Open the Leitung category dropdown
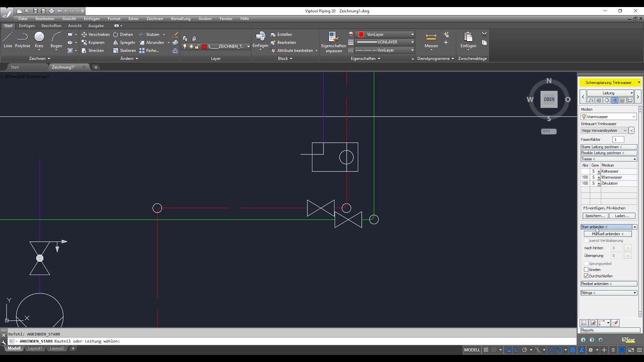644x362 pixels. [x=610, y=93]
